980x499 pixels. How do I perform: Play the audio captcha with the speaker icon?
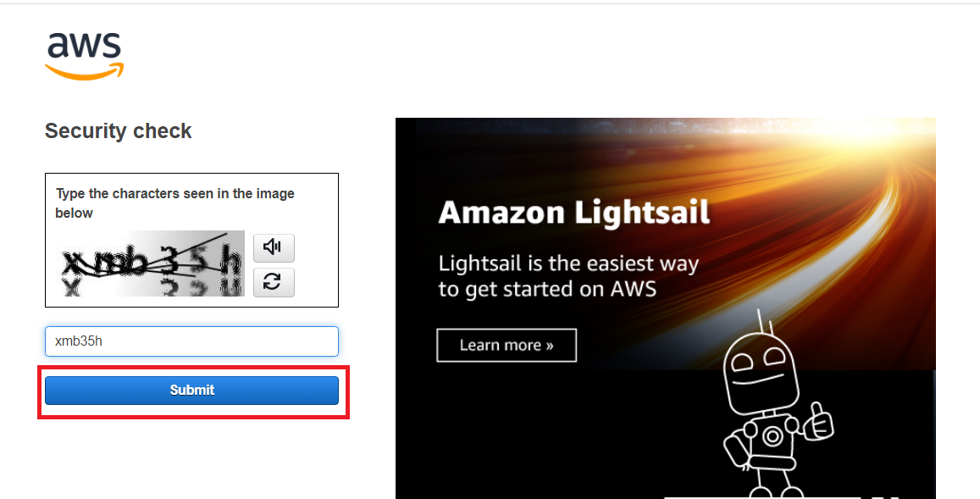tap(273, 247)
